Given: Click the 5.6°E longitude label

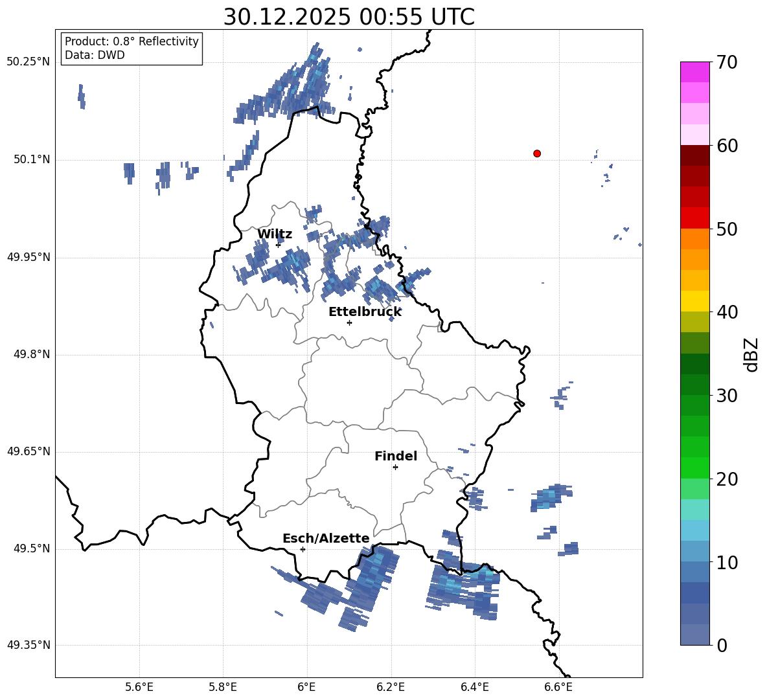Looking at the screenshot, I should (139, 688).
